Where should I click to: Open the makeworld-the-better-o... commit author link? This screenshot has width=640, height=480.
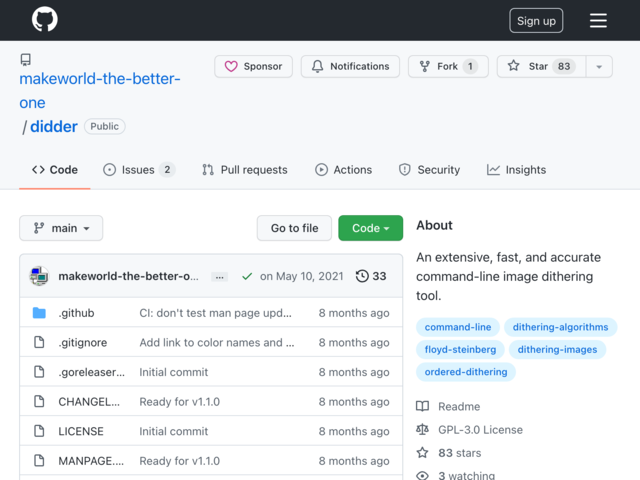129,276
